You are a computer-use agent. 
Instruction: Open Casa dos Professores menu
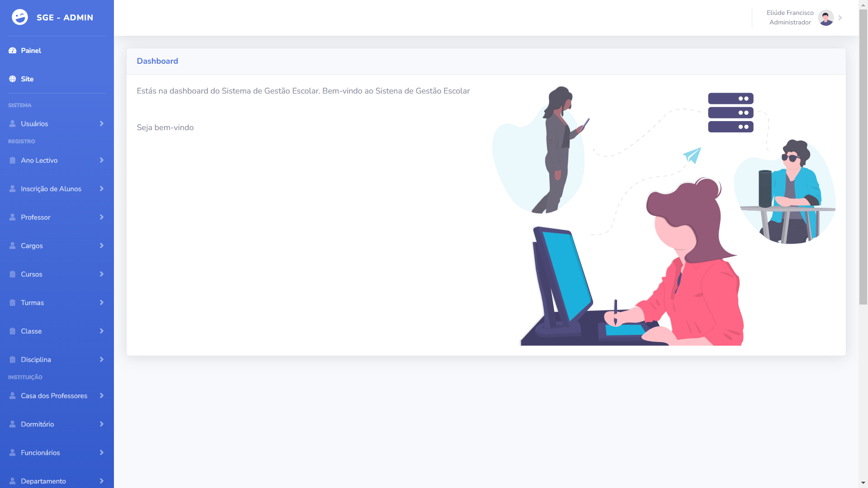pos(57,396)
